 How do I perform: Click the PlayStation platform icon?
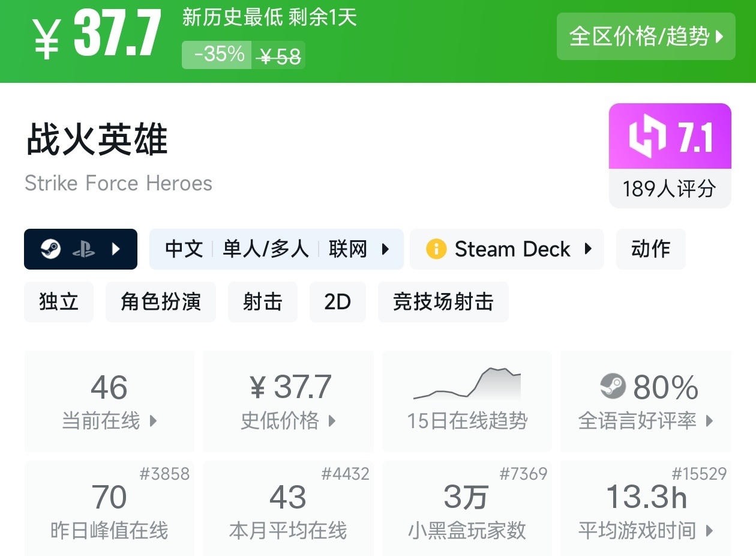[x=83, y=249]
